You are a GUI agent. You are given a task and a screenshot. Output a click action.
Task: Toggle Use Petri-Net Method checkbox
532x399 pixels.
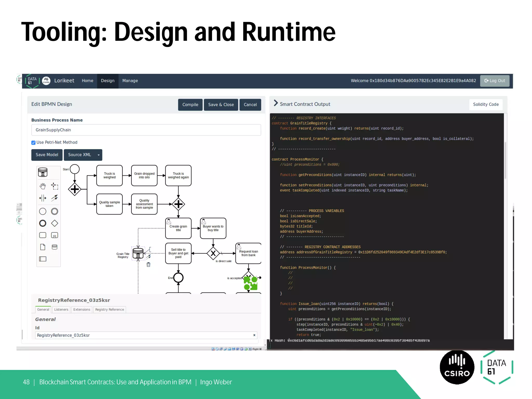pyautogui.click(x=33, y=143)
